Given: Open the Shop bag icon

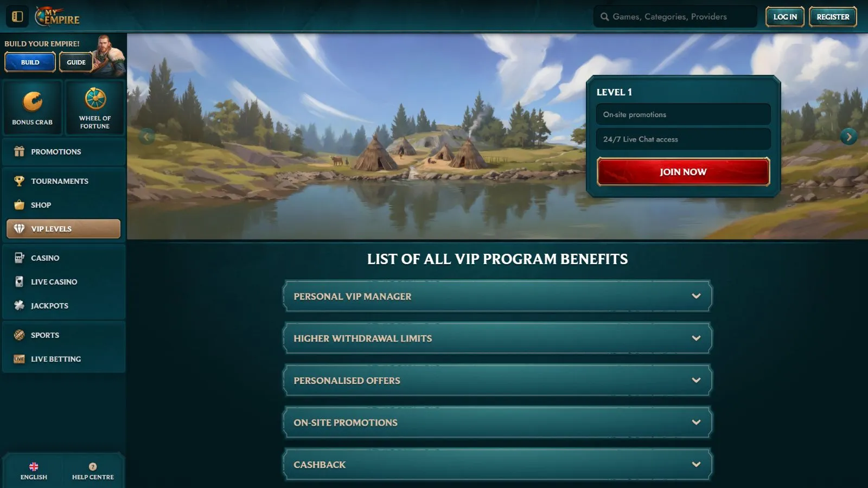Looking at the screenshot, I should point(20,204).
